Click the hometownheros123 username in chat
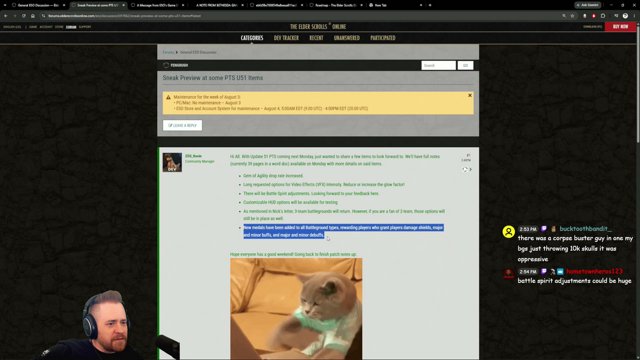 point(594,271)
